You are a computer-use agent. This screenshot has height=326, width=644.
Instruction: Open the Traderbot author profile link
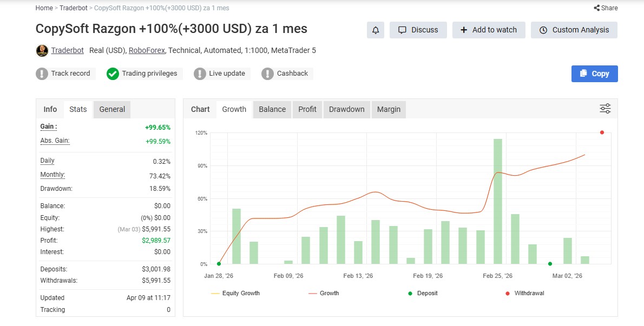click(67, 50)
